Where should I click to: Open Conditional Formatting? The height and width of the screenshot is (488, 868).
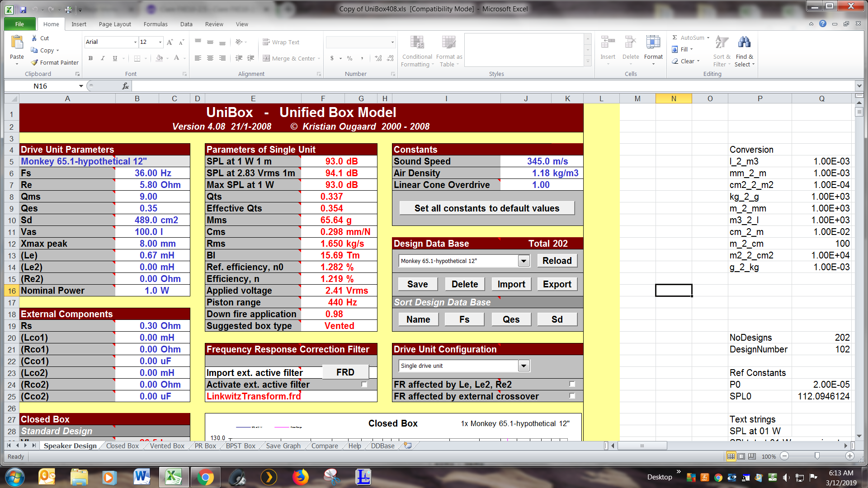tap(417, 51)
